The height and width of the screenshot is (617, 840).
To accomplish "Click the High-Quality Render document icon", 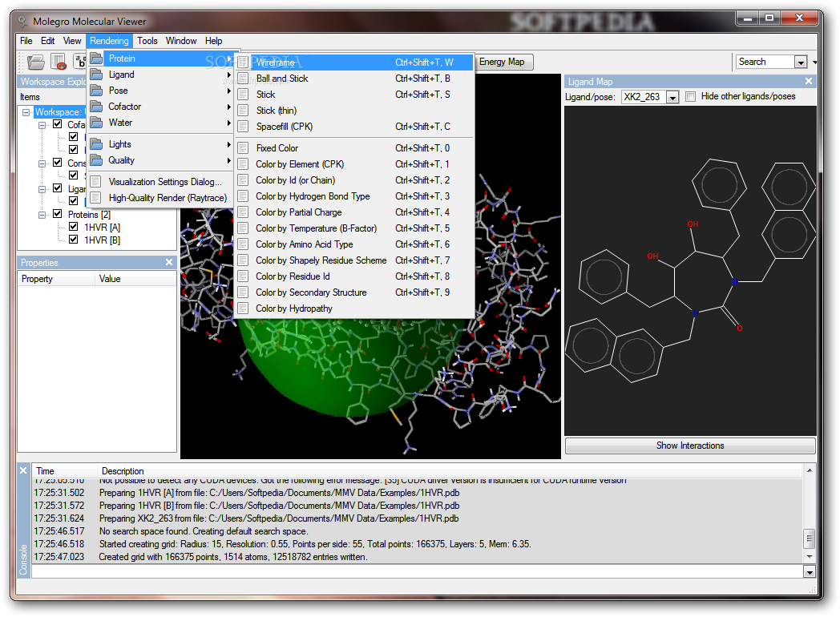I will [x=95, y=198].
